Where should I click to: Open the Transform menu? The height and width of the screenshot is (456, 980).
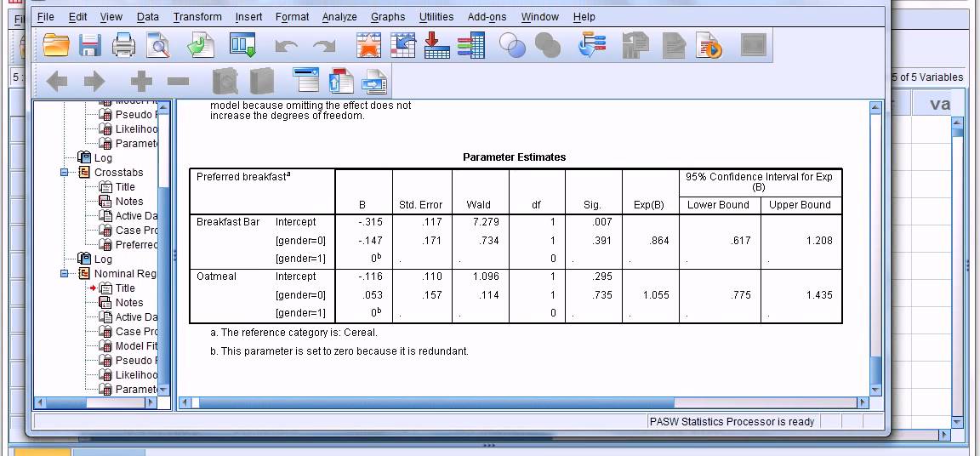click(197, 17)
